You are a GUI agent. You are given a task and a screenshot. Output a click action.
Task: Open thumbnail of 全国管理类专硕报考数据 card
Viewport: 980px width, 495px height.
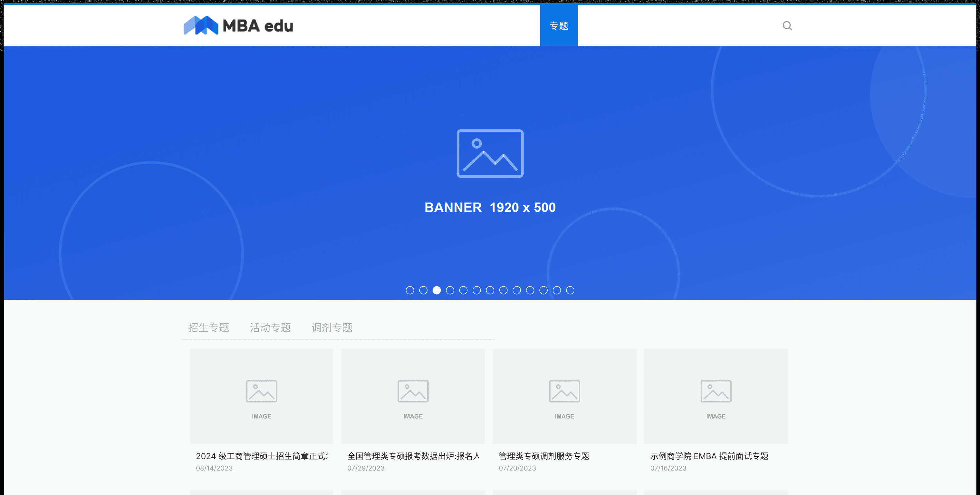point(413,396)
